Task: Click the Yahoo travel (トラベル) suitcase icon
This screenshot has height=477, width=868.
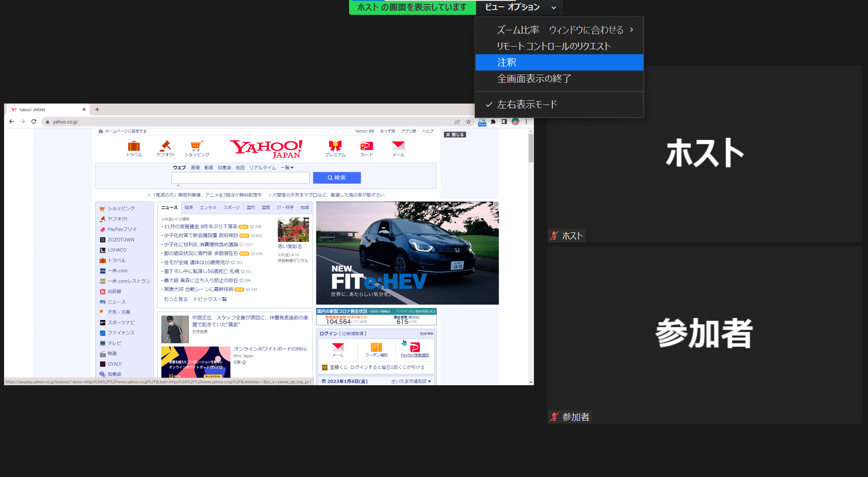Action: [134, 146]
